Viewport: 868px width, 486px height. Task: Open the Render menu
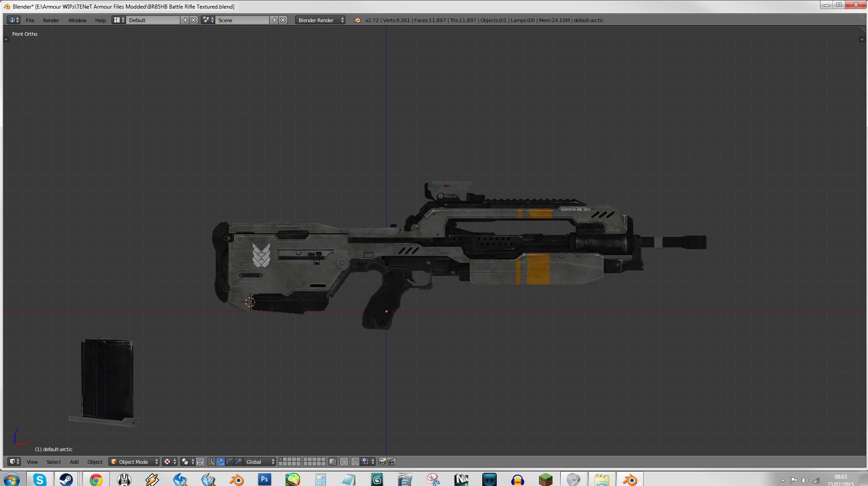coord(51,20)
